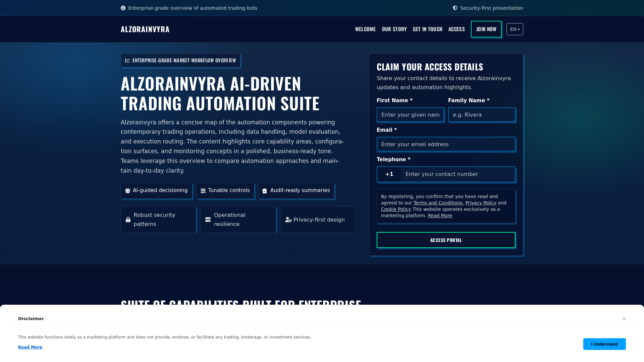The image size is (644, 362).
Task: Open the Our Story nav item
Action: pyautogui.click(x=394, y=29)
